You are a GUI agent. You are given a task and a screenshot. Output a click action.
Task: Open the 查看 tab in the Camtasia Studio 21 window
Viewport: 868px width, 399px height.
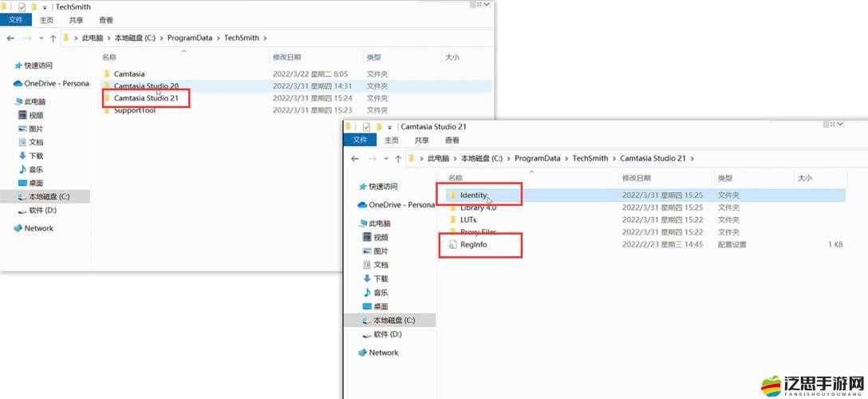(x=452, y=140)
